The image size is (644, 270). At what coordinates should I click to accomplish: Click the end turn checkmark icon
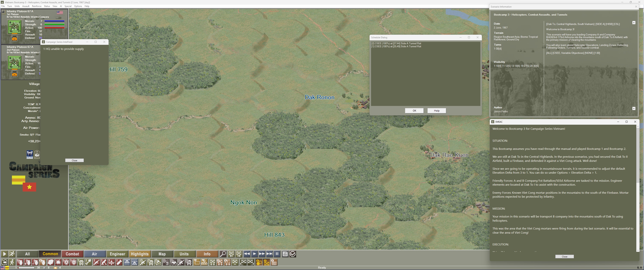coord(293,254)
